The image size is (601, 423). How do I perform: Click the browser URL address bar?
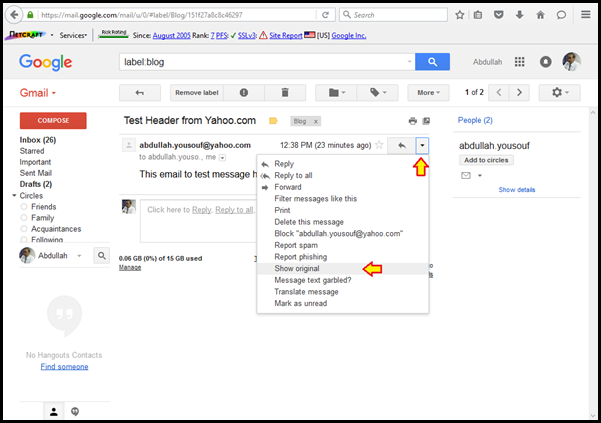[176, 15]
